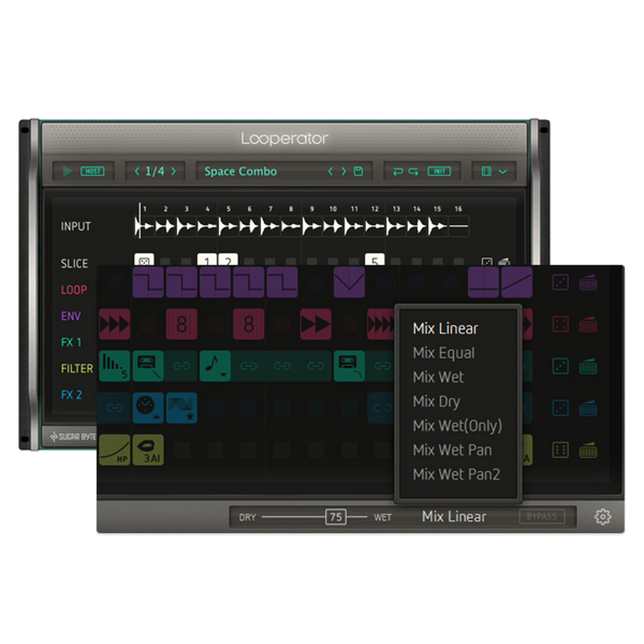Clear the teal row with its eraser icon
This screenshot has width=644, height=644.
(x=588, y=366)
